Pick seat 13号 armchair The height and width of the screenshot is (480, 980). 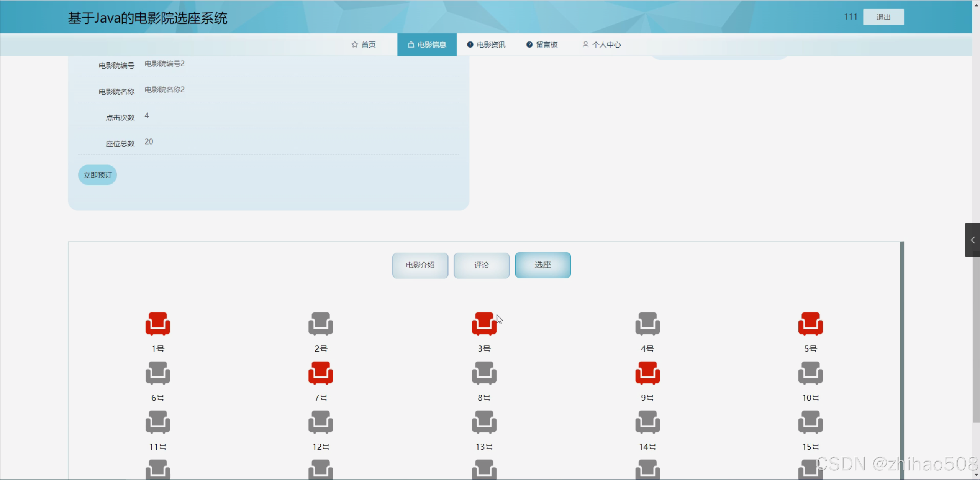[x=484, y=422]
